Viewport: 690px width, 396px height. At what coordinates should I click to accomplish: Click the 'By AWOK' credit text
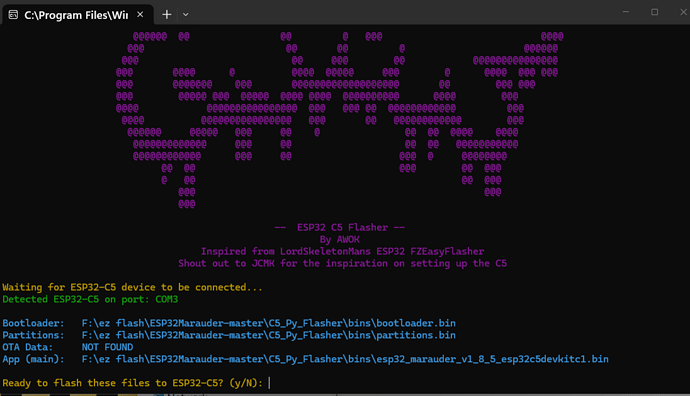(339, 239)
